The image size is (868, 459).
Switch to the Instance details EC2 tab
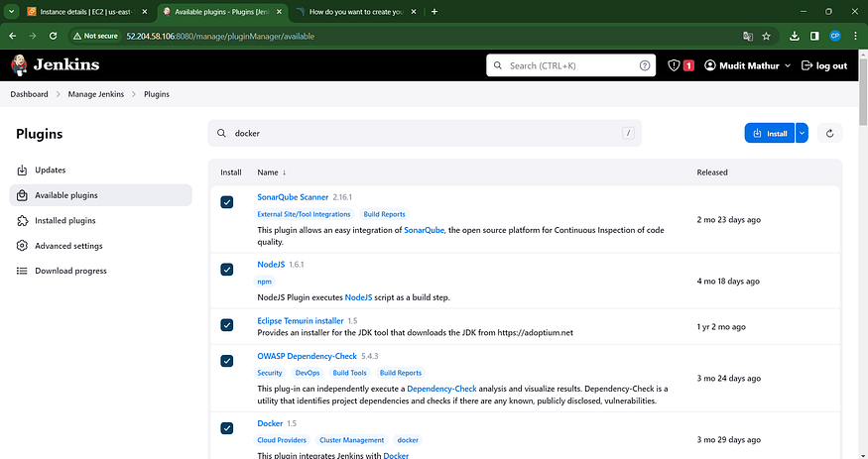[x=84, y=12]
